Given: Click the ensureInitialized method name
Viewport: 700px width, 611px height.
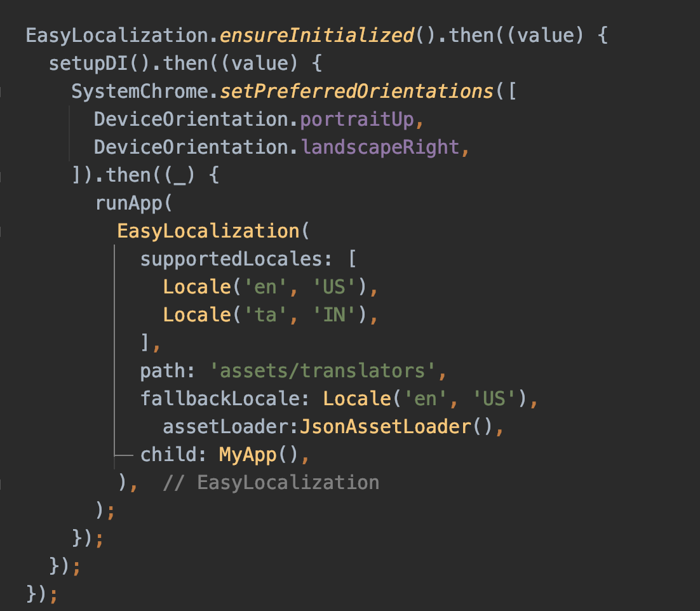Looking at the screenshot, I should coord(317,36).
